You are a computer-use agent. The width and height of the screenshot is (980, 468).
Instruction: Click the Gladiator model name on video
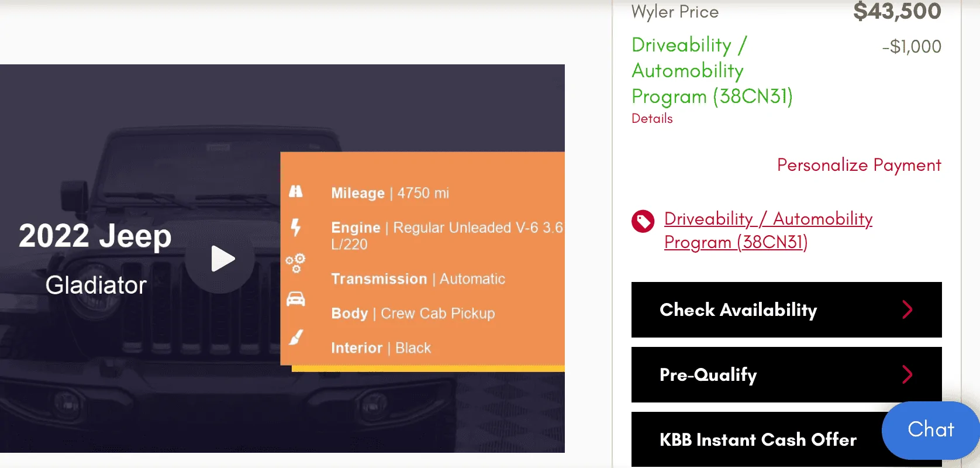coord(96,285)
